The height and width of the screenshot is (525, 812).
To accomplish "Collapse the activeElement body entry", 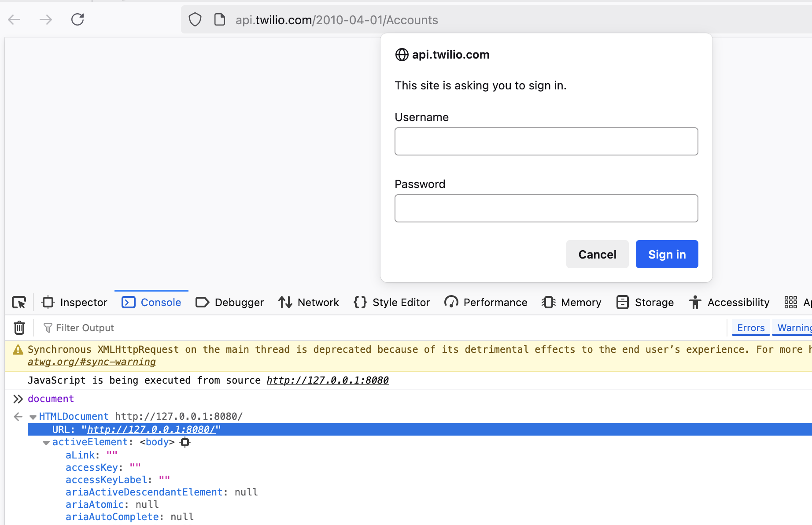I will (x=46, y=443).
